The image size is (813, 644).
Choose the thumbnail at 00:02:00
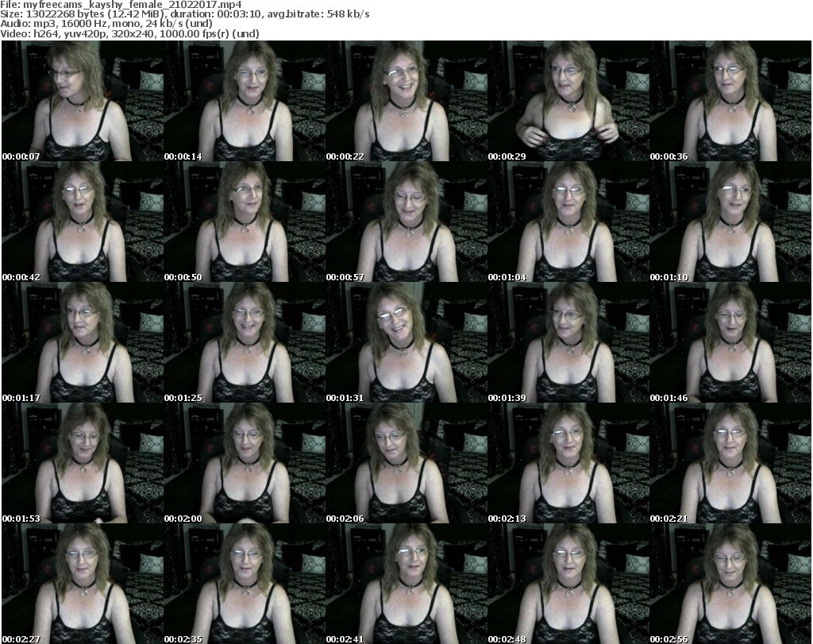coord(245,463)
